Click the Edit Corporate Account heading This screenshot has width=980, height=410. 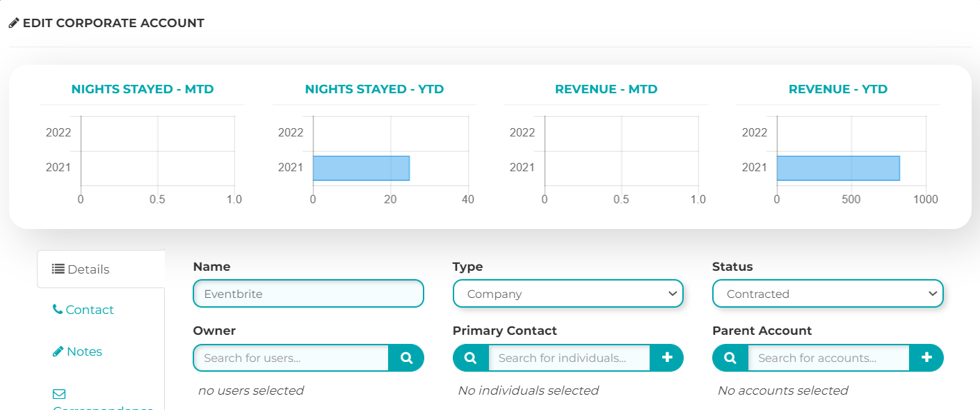(x=113, y=23)
